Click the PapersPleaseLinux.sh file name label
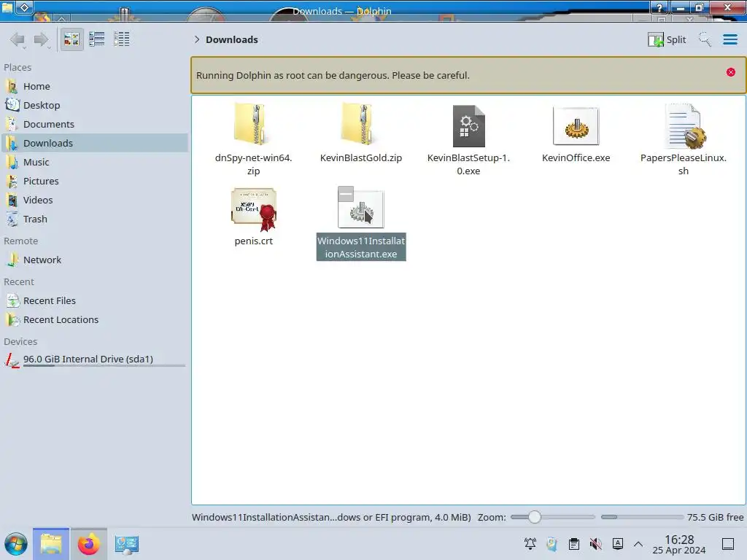This screenshot has height=560, width=747. point(683,164)
